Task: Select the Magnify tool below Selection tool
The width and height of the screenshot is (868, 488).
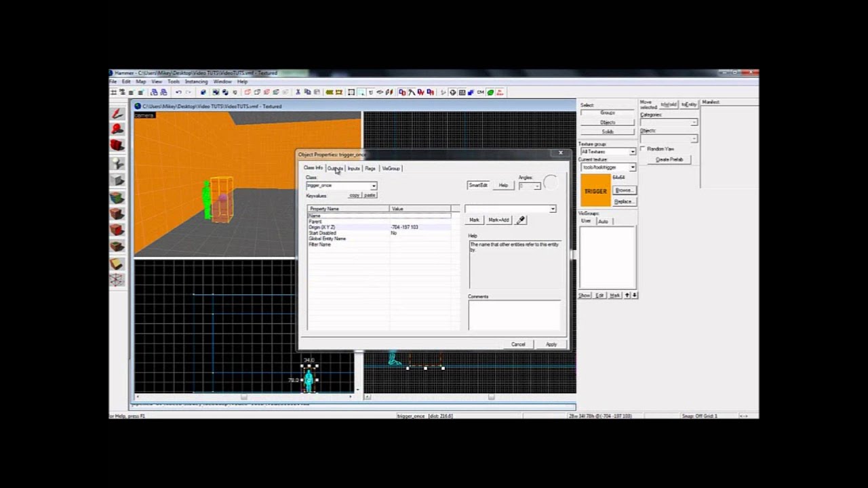Action: (x=117, y=129)
